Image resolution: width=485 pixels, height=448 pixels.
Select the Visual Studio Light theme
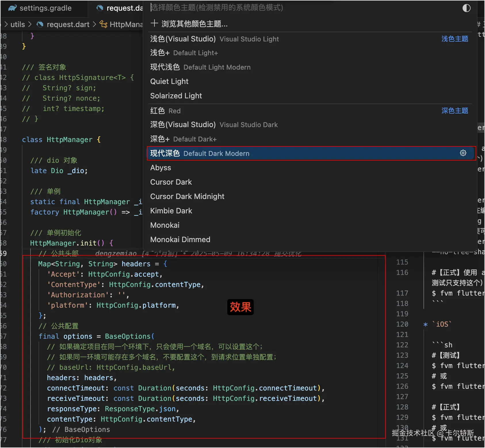pos(310,39)
